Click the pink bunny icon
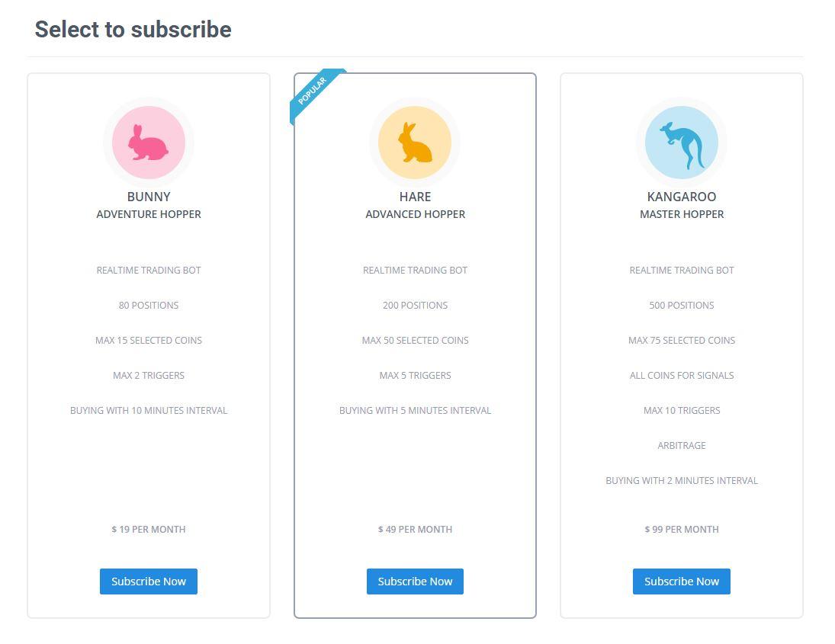Viewport: 835px width, 644px height. pyautogui.click(x=149, y=142)
